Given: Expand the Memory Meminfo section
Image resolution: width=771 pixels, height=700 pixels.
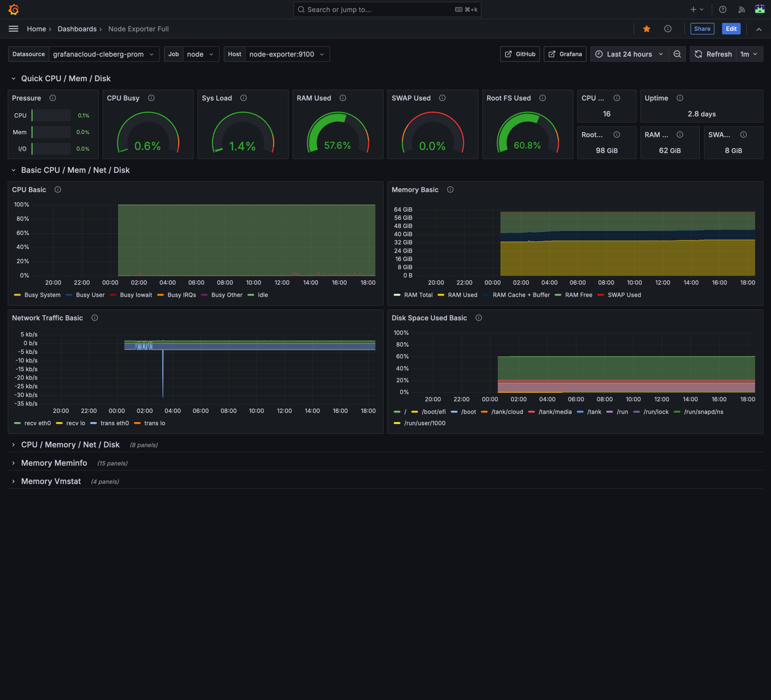Looking at the screenshot, I should coord(54,463).
